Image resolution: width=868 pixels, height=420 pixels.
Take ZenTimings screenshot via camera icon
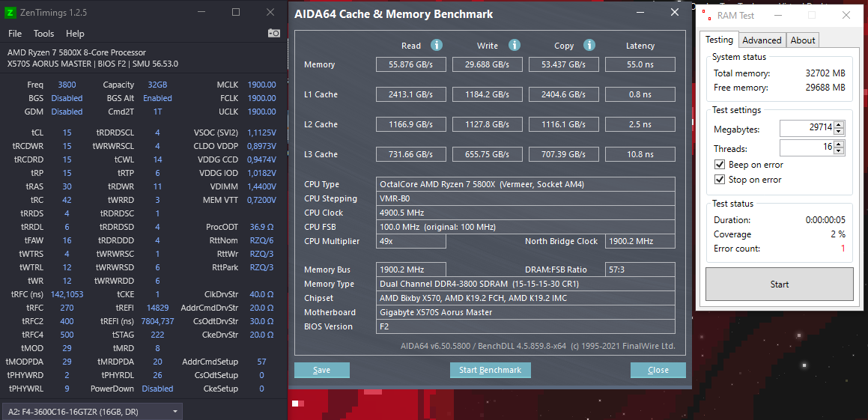273,33
